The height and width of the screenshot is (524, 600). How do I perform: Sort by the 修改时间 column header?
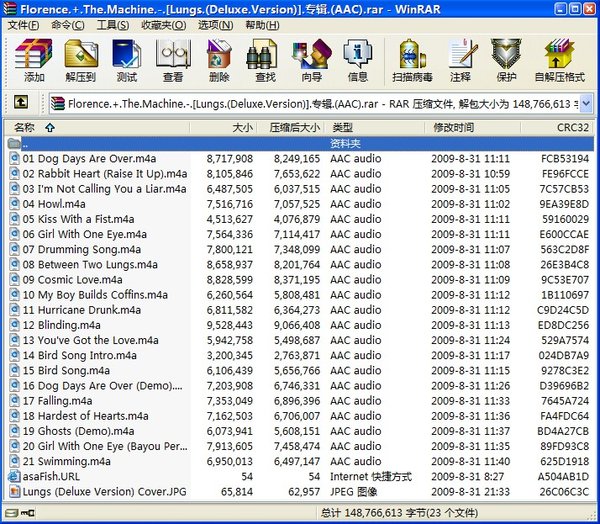click(x=473, y=127)
